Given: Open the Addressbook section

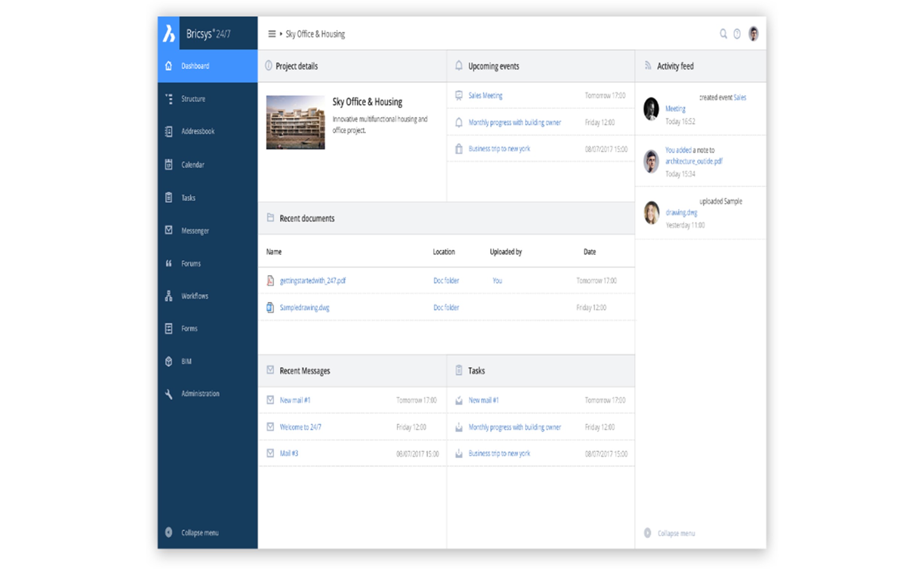Looking at the screenshot, I should (197, 131).
